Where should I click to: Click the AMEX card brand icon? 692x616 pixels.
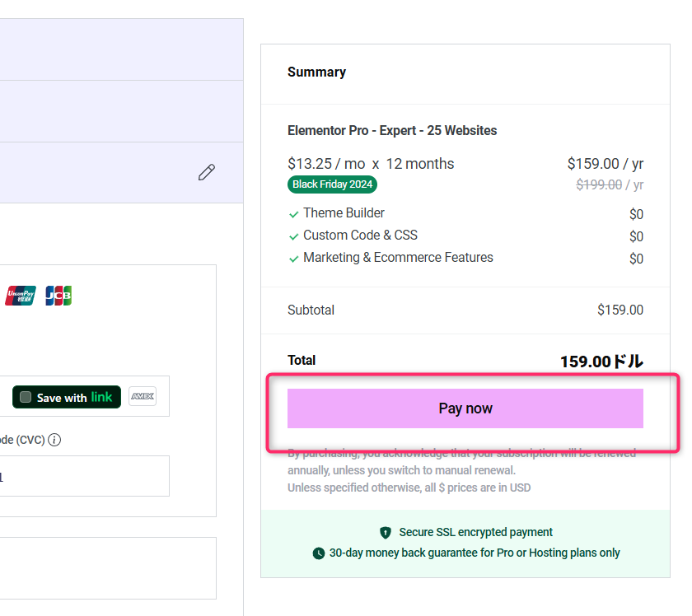(143, 397)
